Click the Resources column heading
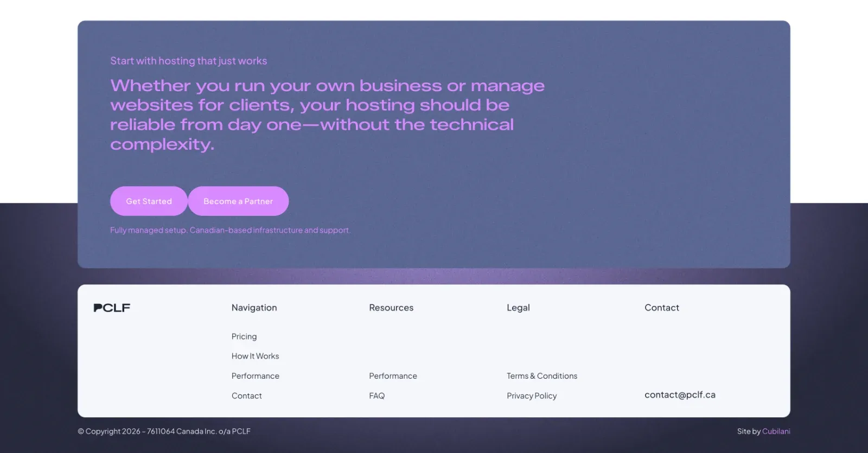 point(391,308)
